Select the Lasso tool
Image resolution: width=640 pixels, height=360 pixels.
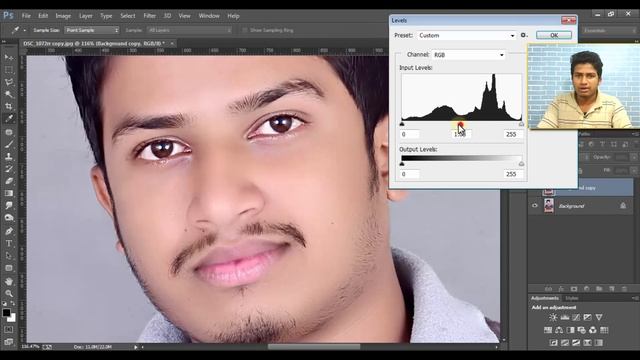(x=9, y=82)
